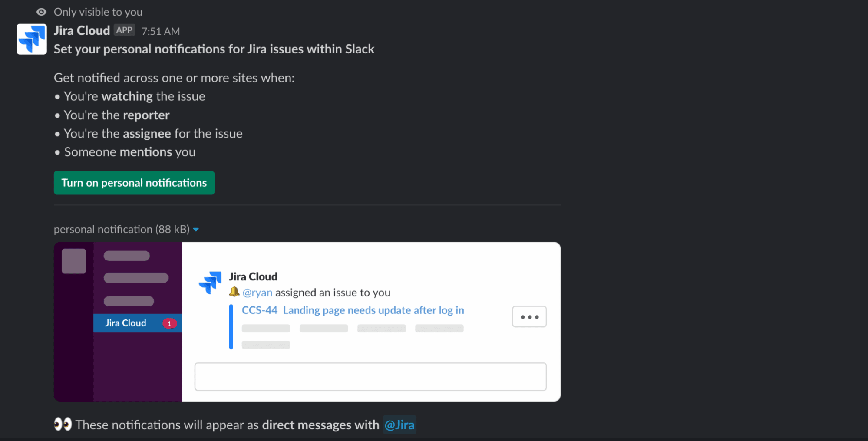Click the eye icon beside Only visible to you
Viewport: 868px width, 441px height.
point(41,12)
